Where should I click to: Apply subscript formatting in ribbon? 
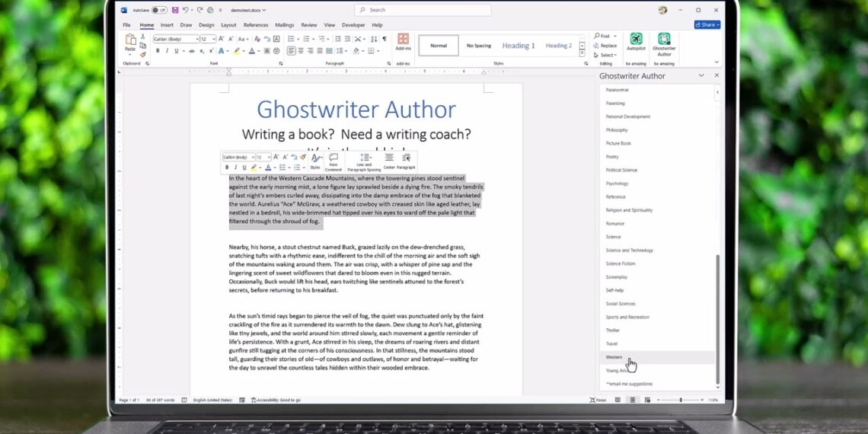(x=202, y=51)
